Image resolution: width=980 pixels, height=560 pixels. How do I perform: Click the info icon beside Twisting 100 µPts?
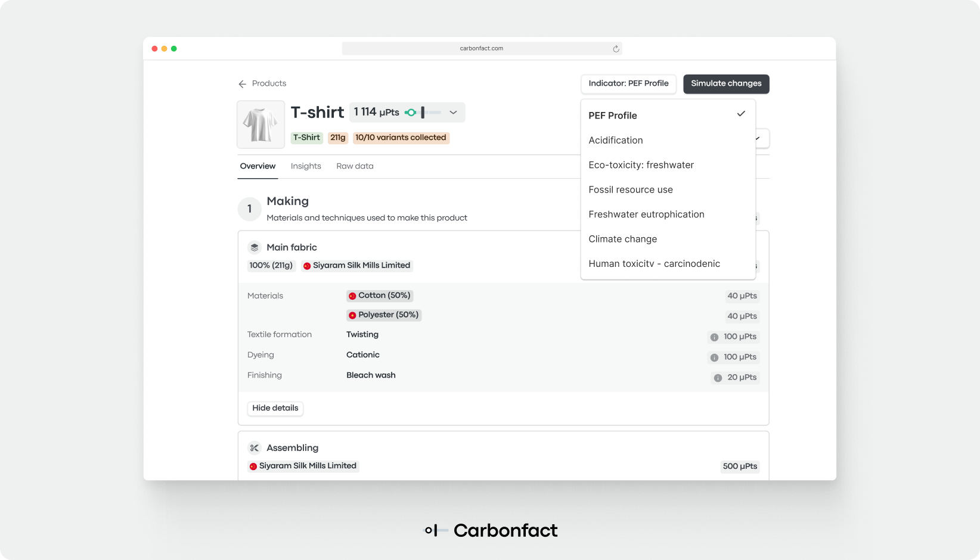[714, 337]
